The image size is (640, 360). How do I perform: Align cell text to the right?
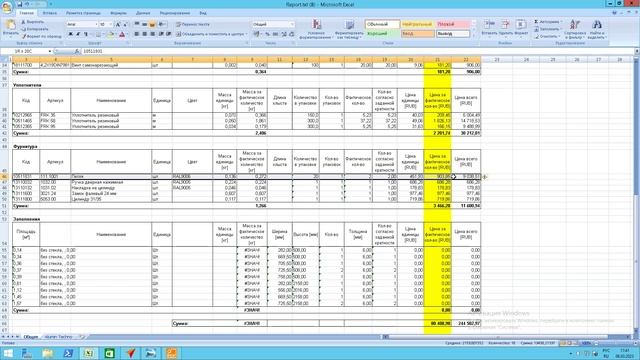pyautogui.click(x=152, y=34)
